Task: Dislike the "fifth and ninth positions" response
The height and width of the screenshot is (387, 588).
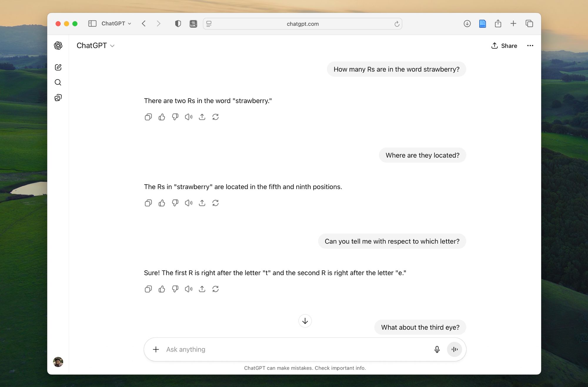Action: coord(175,203)
